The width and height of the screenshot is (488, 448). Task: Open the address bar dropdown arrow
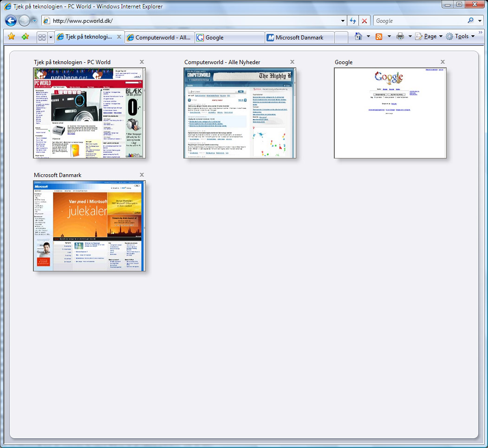click(x=343, y=21)
